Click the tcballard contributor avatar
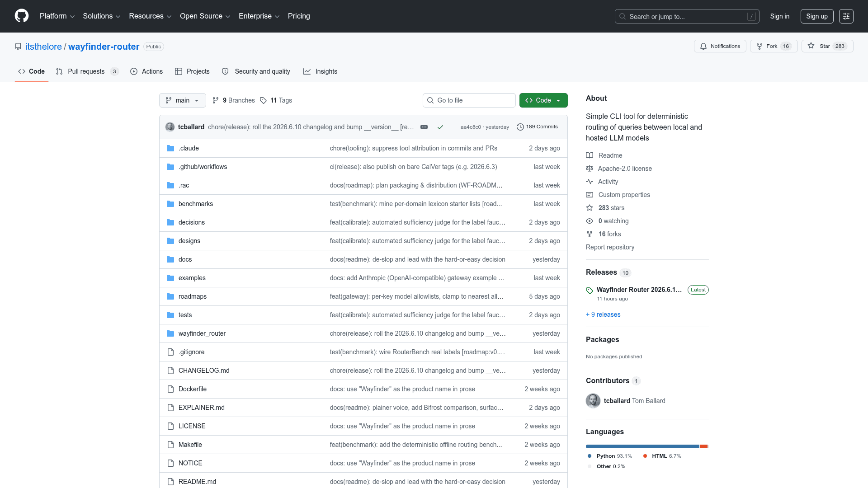Viewport: 868px width, 488px height. (x=593, y=401)
